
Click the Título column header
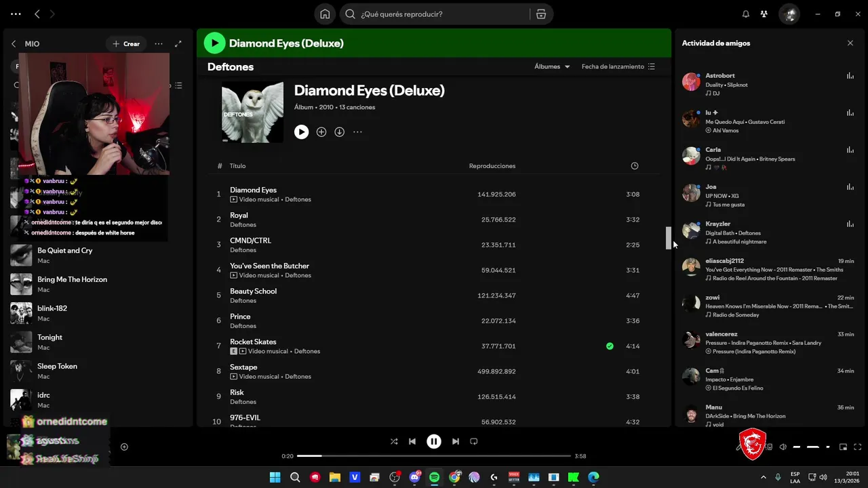click(x=237, y=166)
